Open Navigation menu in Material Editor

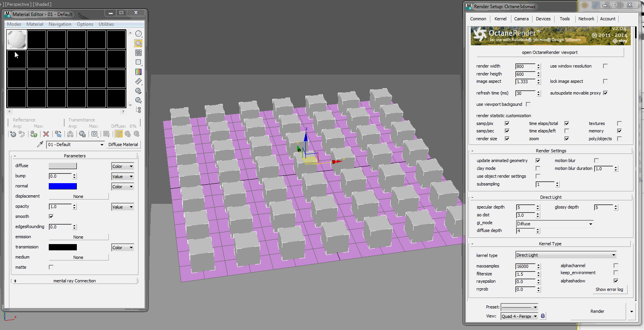coord(60,24)
